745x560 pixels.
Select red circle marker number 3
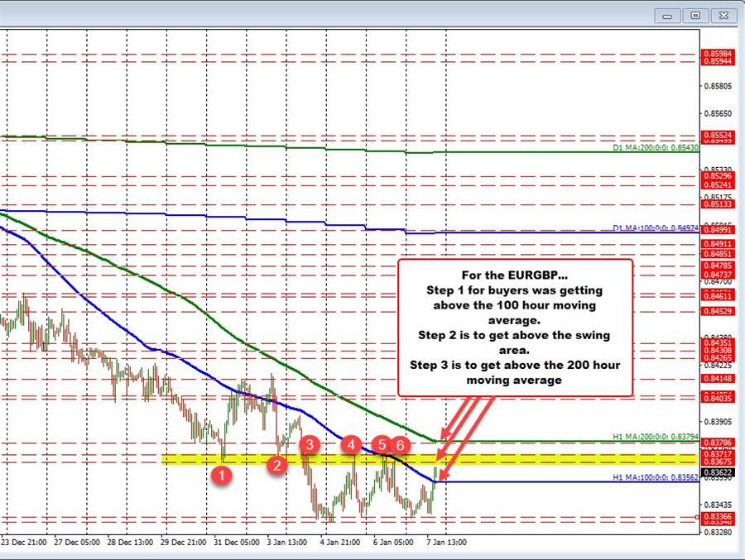(x=310, y=445)
